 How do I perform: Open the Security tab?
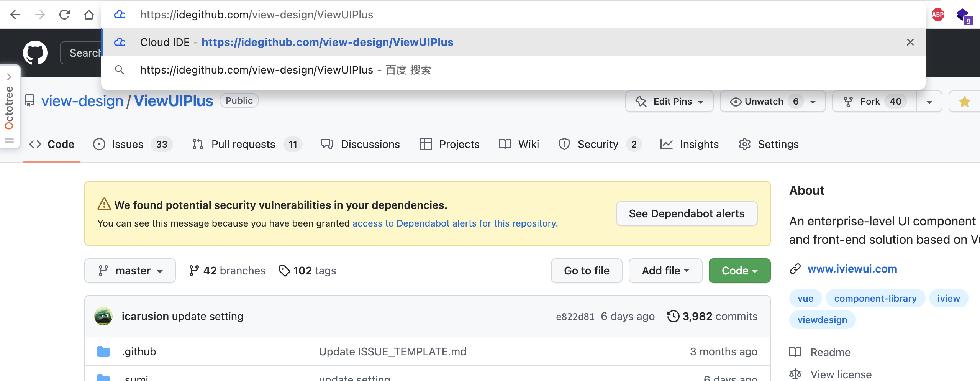600,144
